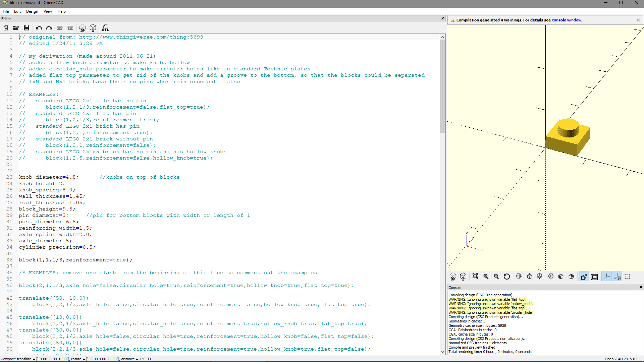The width and height of the screenshot is (644, 362).
Task: Open the console window link
Action: 566,20
